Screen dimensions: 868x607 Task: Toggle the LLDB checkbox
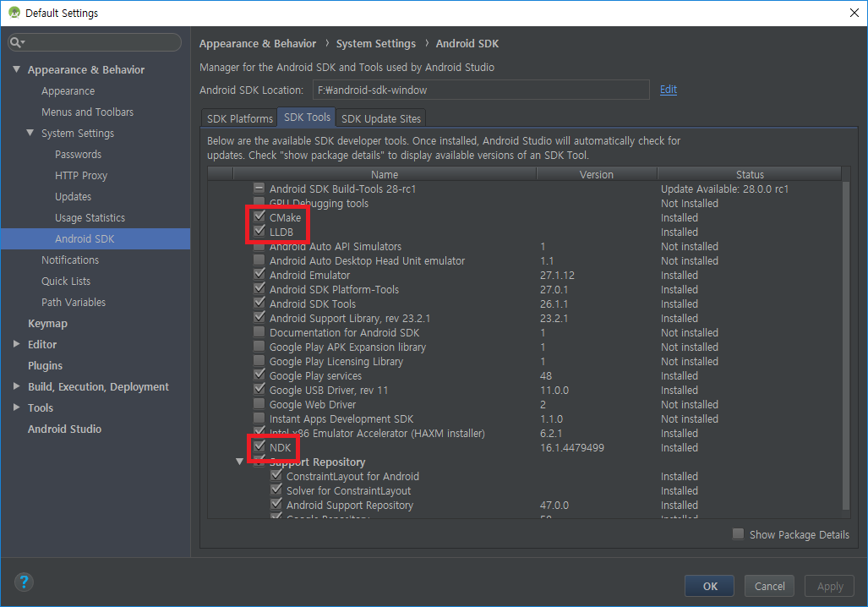(259, 231)
